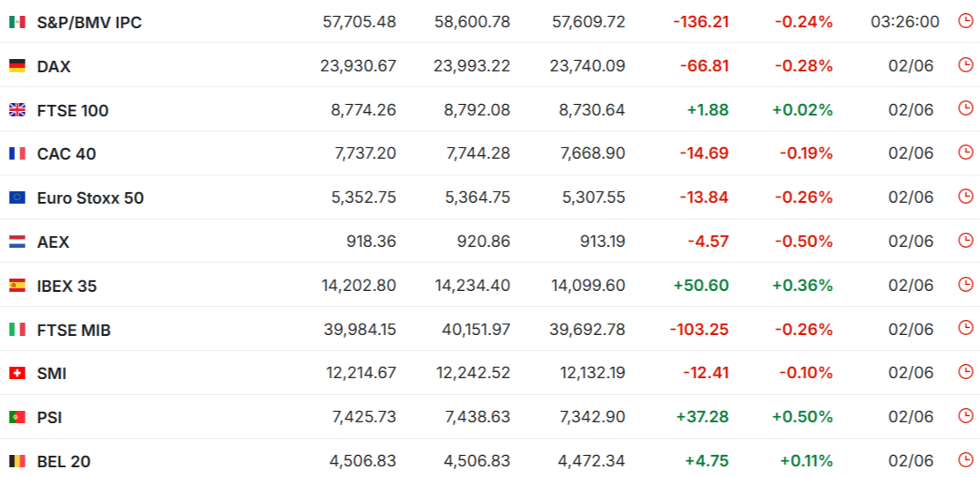Screen dimensions: 980x477
Task: Click the clock icon in the BEL 20 row
Action: point(966,460)
